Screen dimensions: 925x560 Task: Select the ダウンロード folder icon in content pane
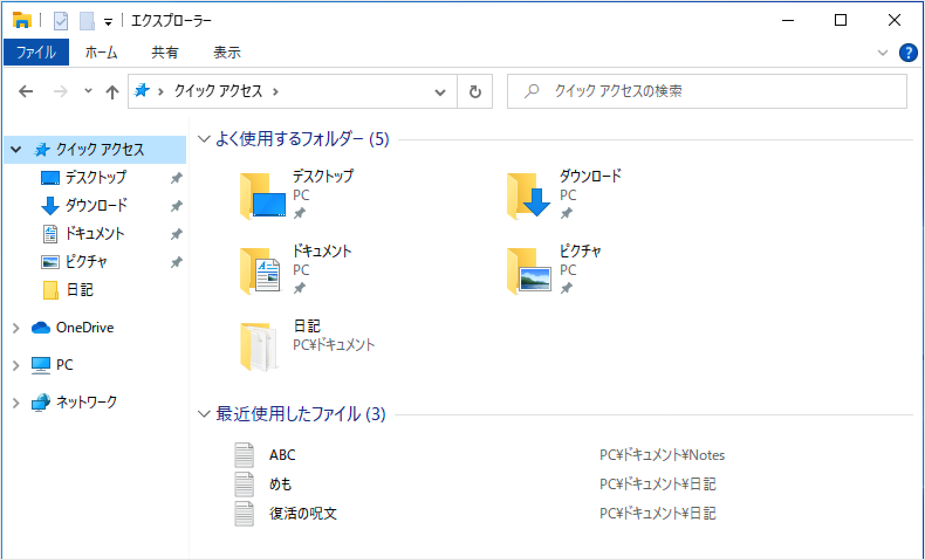pos(529,195)
